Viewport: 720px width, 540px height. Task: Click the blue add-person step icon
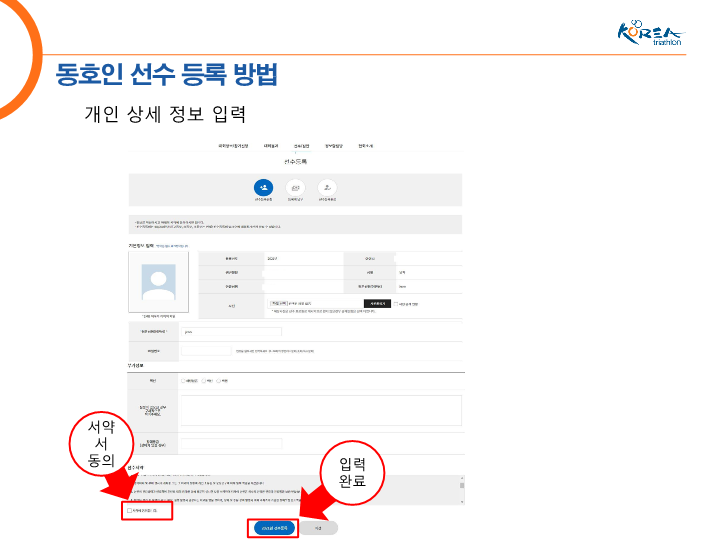(263, 187)
